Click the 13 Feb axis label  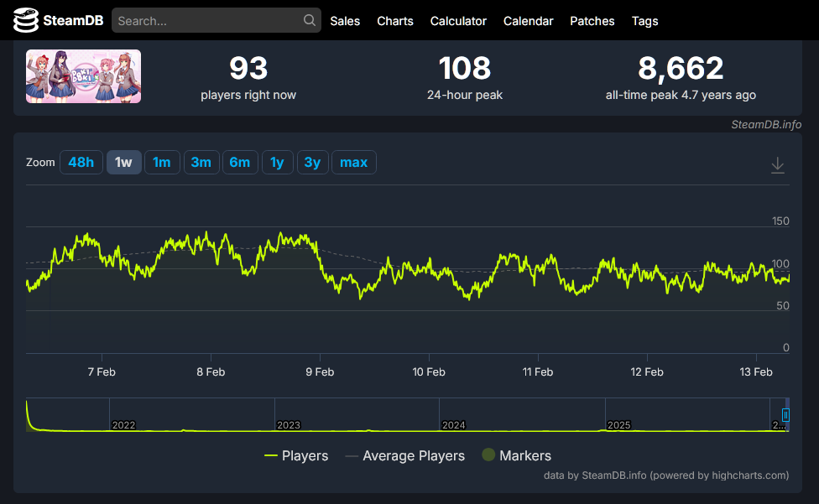756,372
